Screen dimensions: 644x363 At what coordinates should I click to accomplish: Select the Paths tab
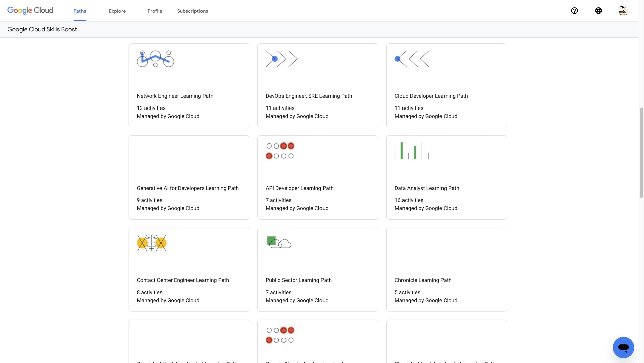tap(80, 11)
